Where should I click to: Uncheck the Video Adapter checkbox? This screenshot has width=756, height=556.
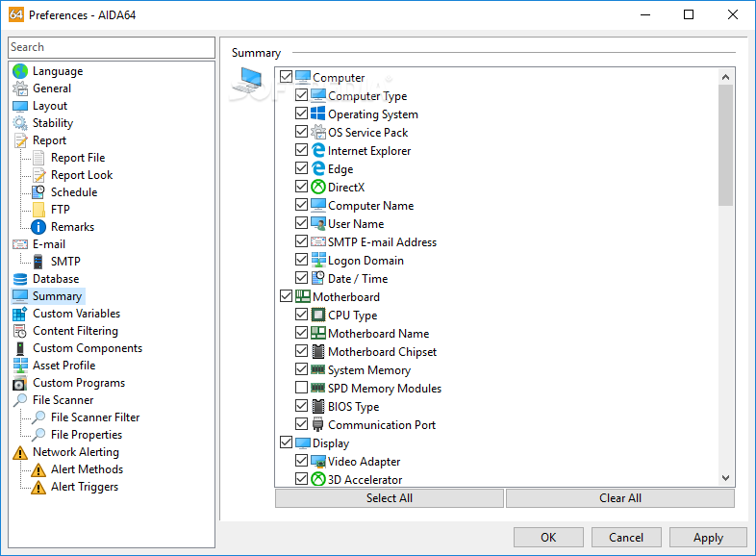point(301,461)
